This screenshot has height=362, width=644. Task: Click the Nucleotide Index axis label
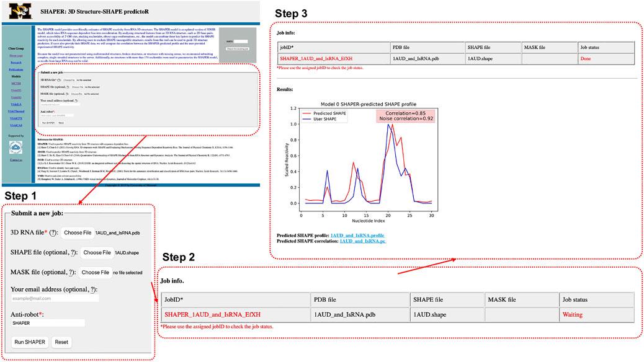pos(369,221)
